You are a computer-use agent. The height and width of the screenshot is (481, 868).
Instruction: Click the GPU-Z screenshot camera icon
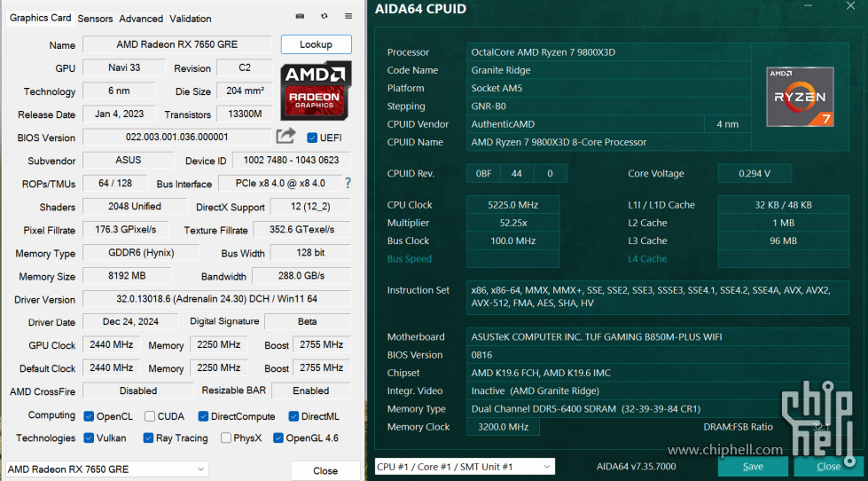click(x=300, y=17)
